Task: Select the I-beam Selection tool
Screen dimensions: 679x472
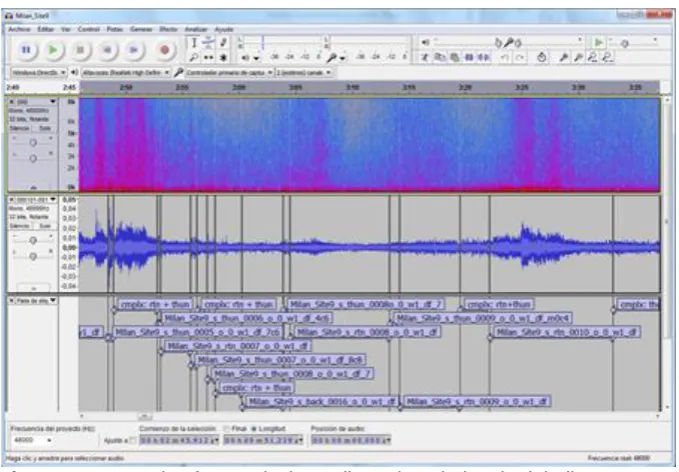Action: tap(194, 43)
